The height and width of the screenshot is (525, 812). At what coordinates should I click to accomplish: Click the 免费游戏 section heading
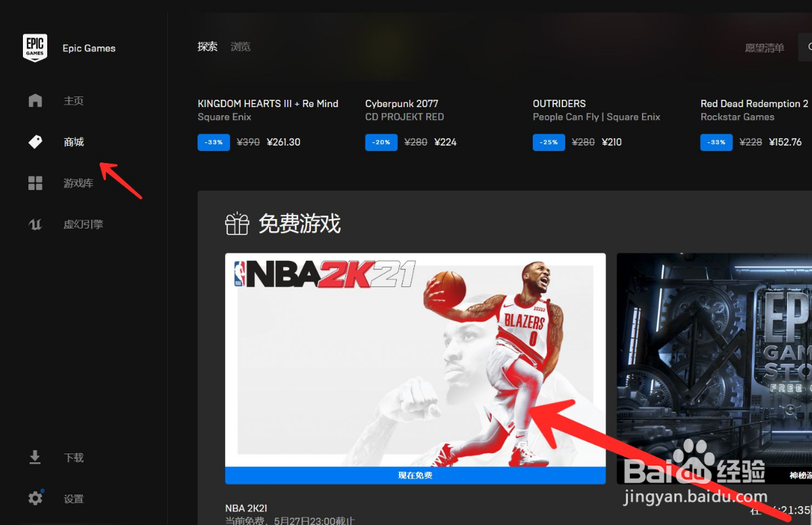pos(299,224)
